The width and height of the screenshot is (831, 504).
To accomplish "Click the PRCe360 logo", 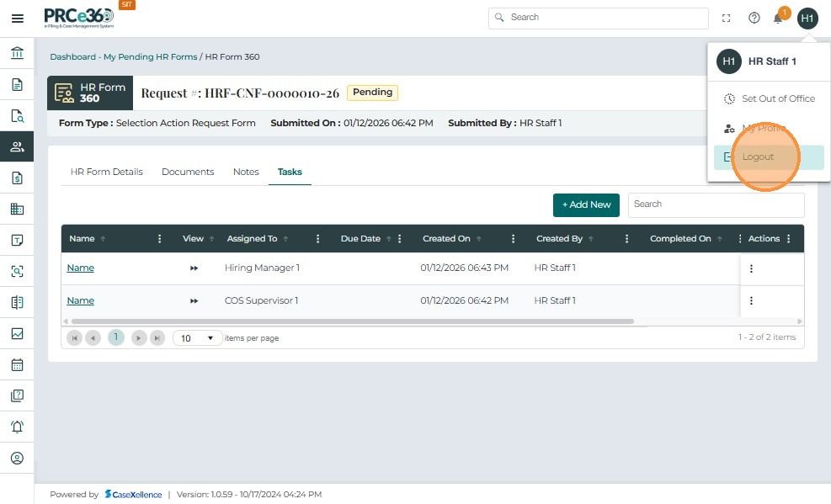I will pyautogui.click(x=79, y=18).
